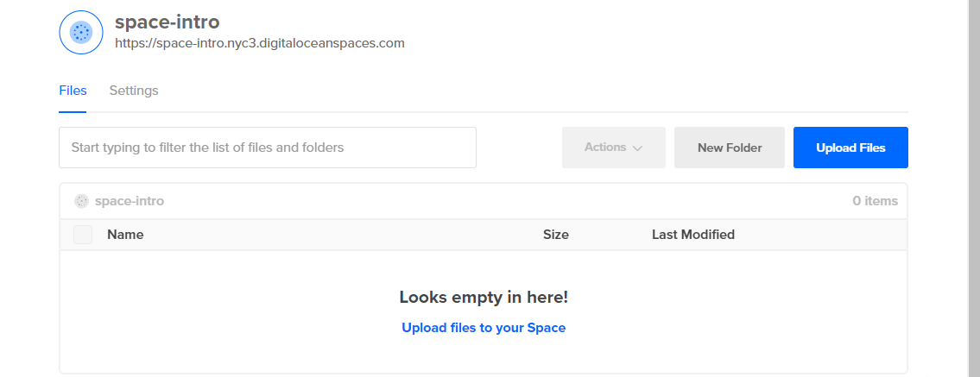Viewport: 980px width, 377px height.
Task: Click the blue Upload Files button
Action: [x=850, y=148]
